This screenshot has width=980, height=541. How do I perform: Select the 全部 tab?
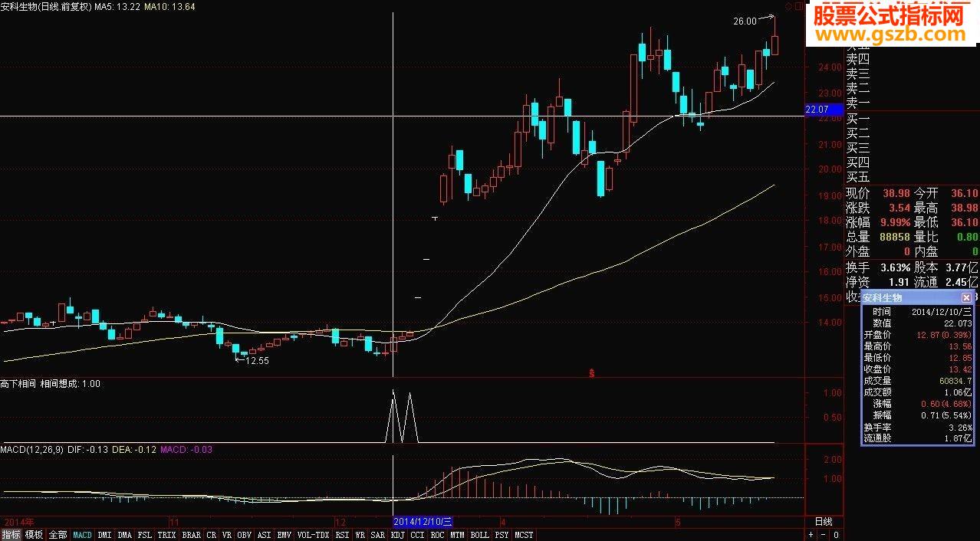click(58, 535)
